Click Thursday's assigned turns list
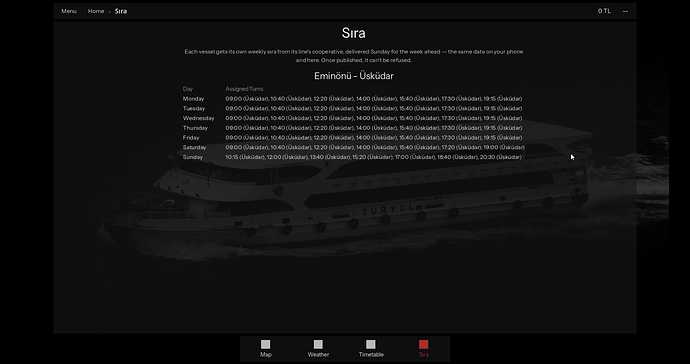This screenshot has height=364, width=690. coord(374,128)
